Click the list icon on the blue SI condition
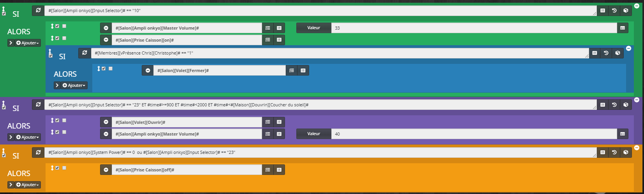Screen dimensions: 644x194 (x=595, y=53)
